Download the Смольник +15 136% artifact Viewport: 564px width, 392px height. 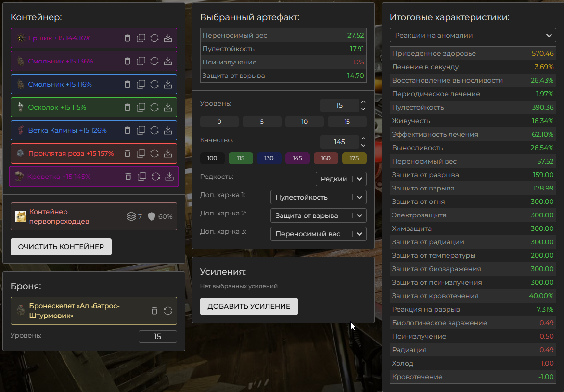coord(168,61)
